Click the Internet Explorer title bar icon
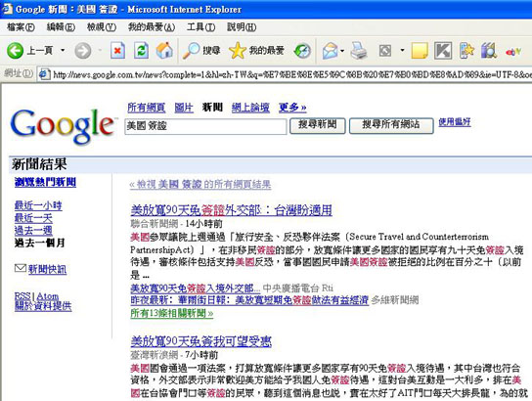532x401 pixels. 7,9
